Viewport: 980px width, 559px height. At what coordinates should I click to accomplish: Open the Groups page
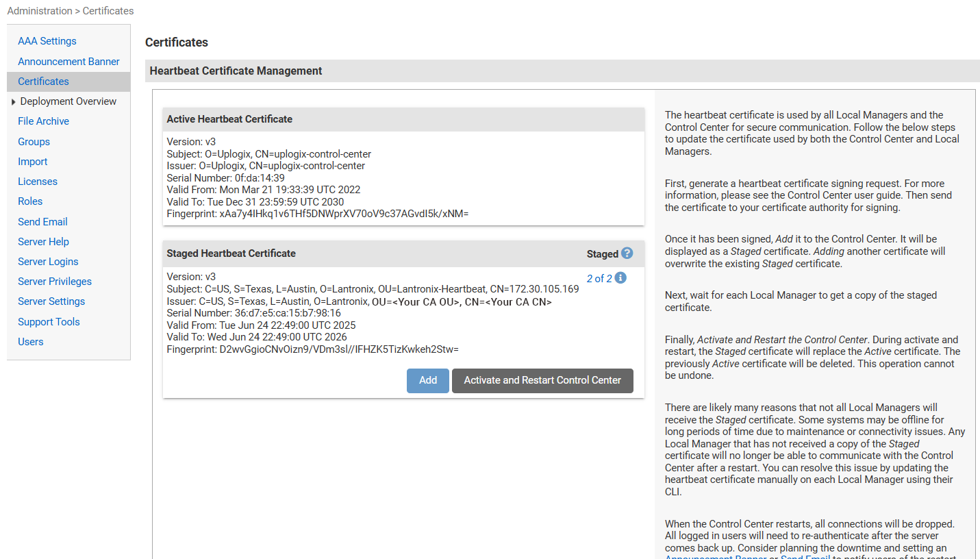[x=34, y=141]
